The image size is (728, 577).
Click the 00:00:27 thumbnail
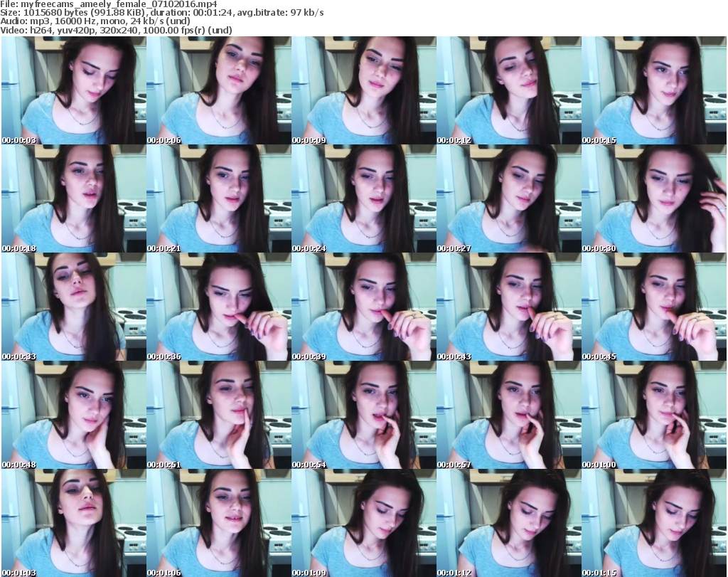pos(509,198)
